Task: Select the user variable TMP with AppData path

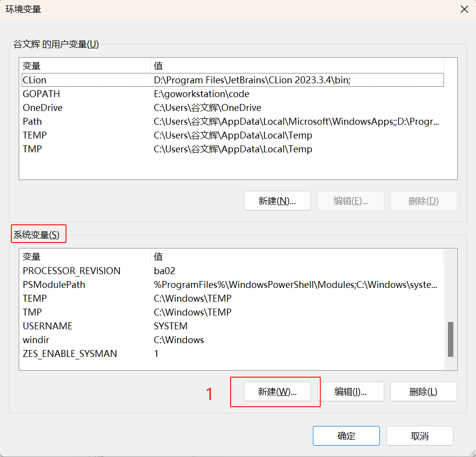Action: coord(233,149)
